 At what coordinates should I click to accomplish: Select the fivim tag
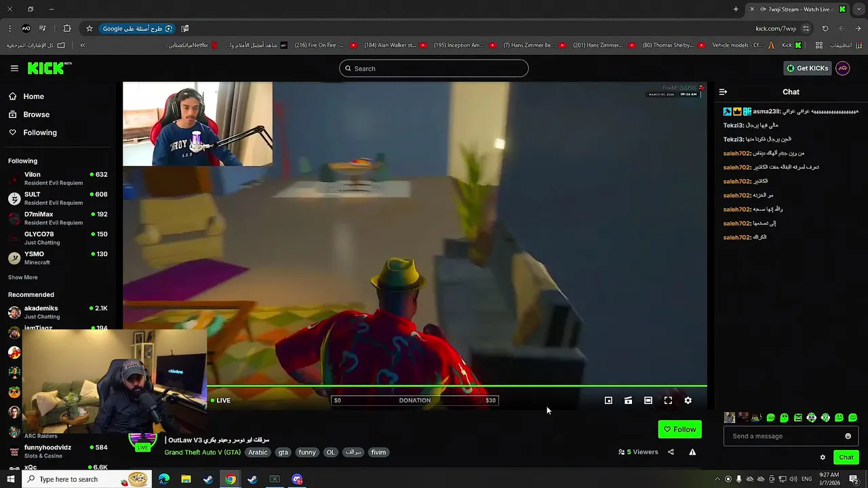click(x=378, y=452)
